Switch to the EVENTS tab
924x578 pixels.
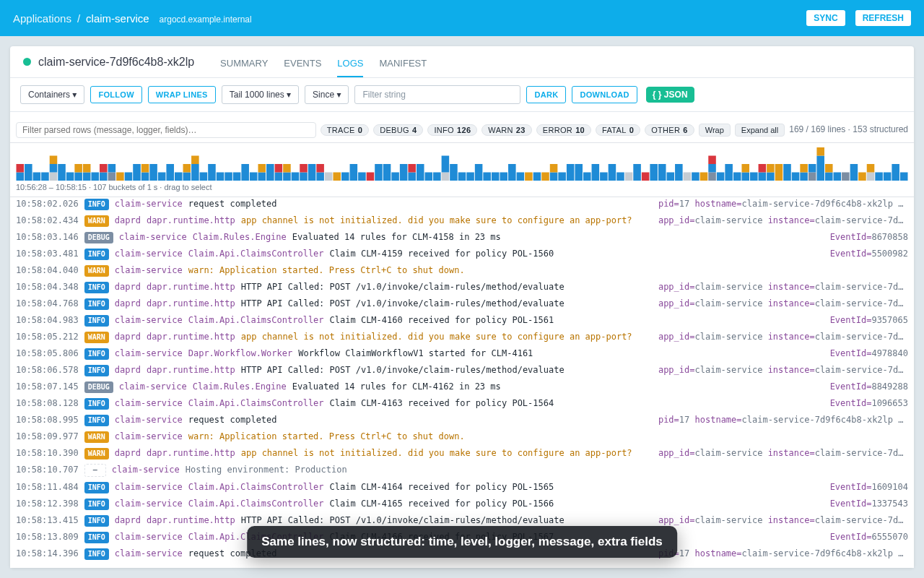[x=302, y=63]
